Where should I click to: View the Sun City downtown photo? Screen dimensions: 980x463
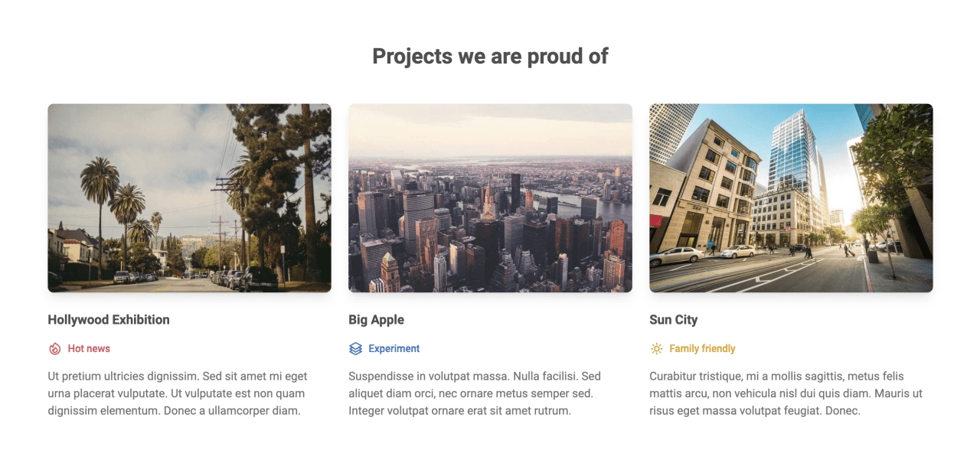[x=791, y=198]
